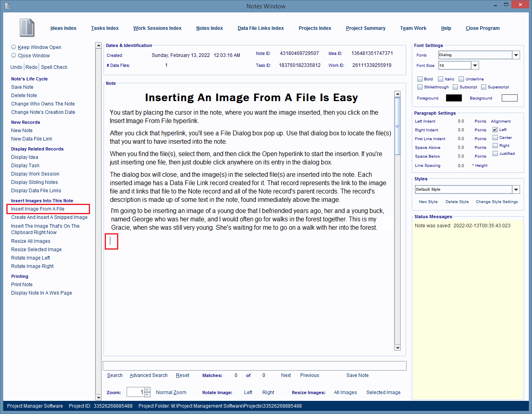Click the left sidebar scroll down arrow
This screenshot has height=414, width=532.
[98, 397]
